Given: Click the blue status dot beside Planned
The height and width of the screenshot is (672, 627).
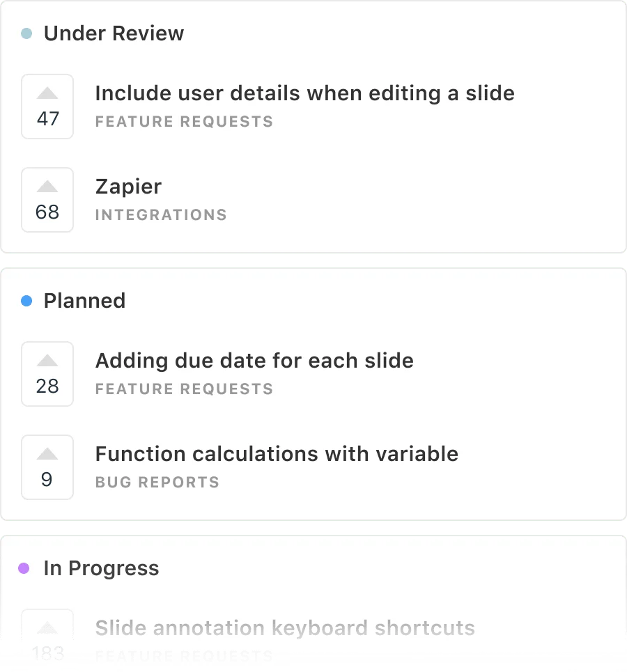Looking at the screenshot, I should tap(26, 301).
